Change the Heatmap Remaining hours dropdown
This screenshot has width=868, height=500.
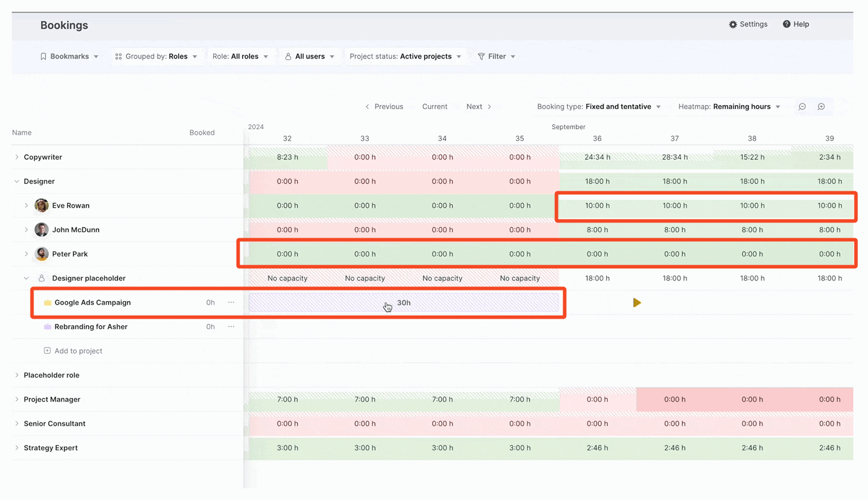point(729,107)
